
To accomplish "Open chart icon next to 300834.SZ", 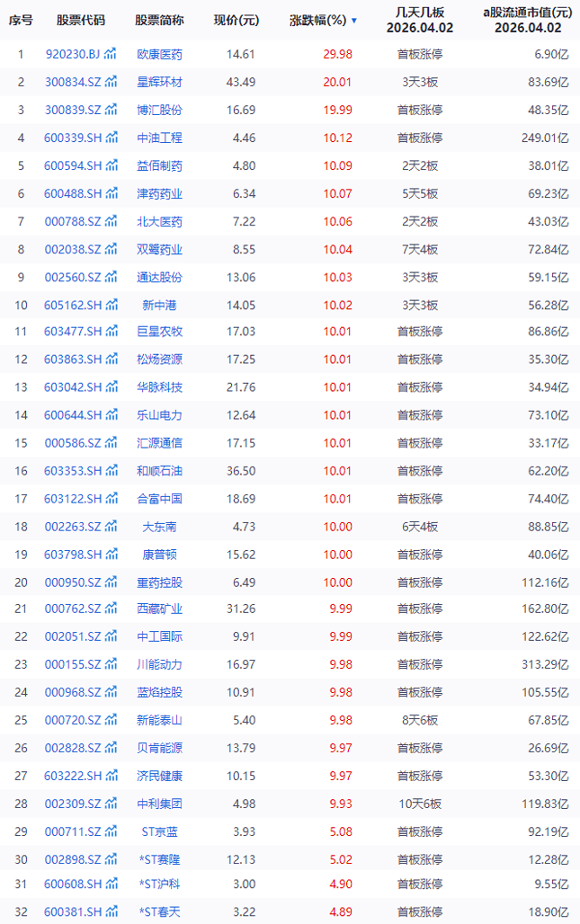I will click(112, 82).
